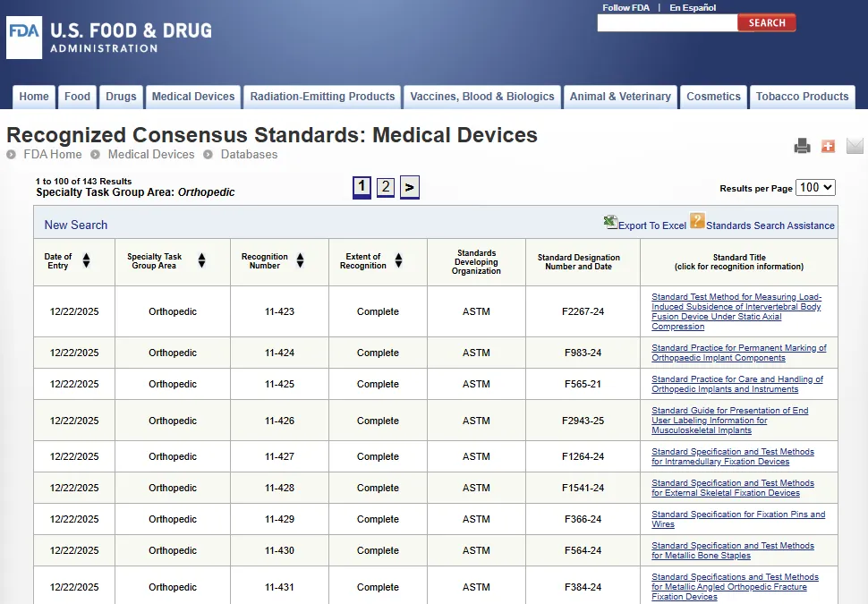
Task: Click Recognition Number sort arrows
Action: click(x=300, y=260)
